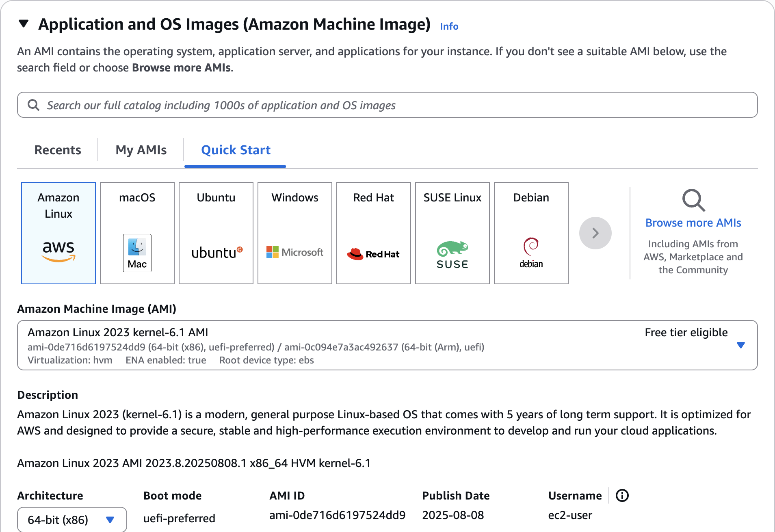
Task: Open the Info link beside the heading
Action: (449, 26)
